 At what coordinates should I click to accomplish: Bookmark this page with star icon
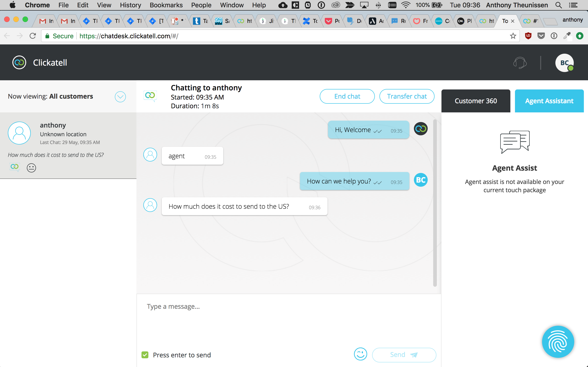(x=513, y=36)
